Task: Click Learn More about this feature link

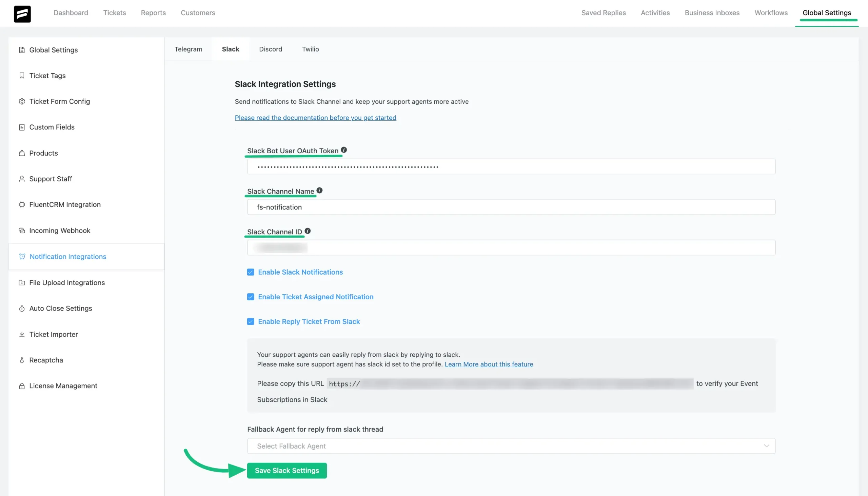Action: [x=489, y=364]
